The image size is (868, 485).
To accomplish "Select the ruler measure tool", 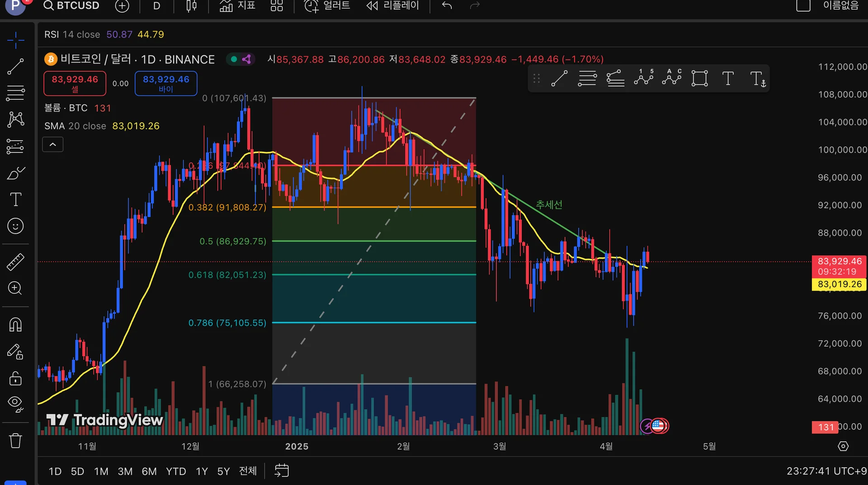I will pos(15,262).
